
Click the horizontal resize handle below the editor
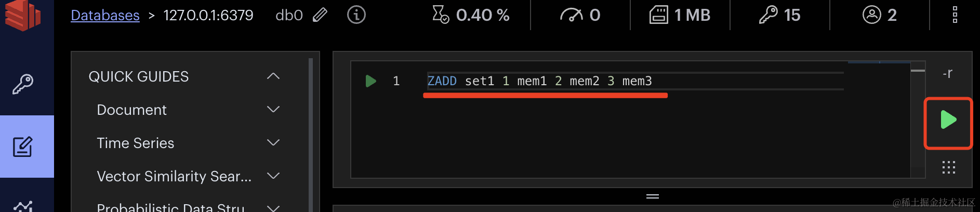pos(653,196)
